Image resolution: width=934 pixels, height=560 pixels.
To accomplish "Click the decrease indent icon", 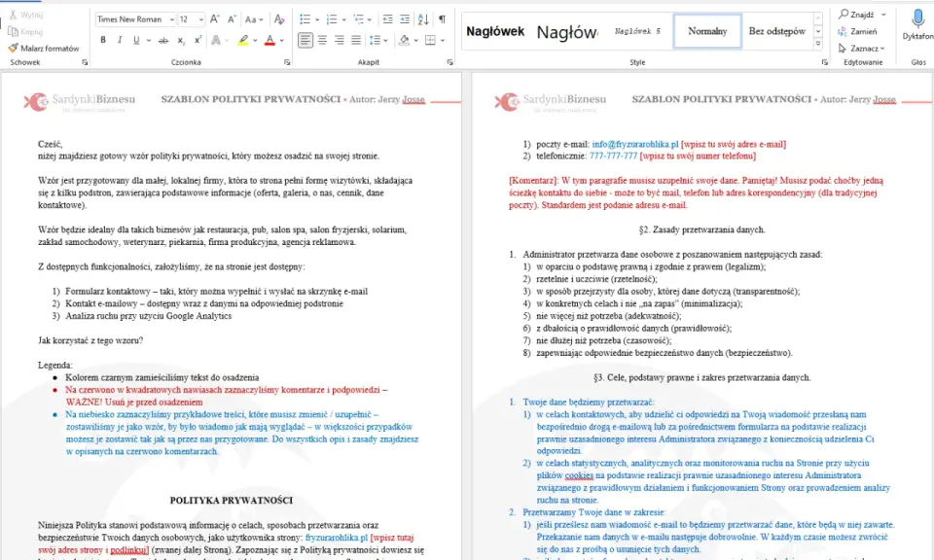I will [x=388, y=19].
